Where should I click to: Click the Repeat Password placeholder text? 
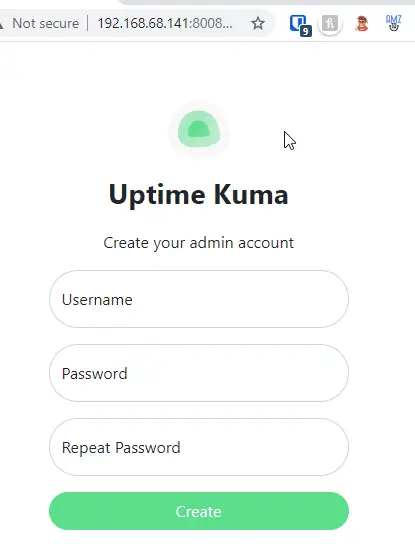[x=121, y=448]
